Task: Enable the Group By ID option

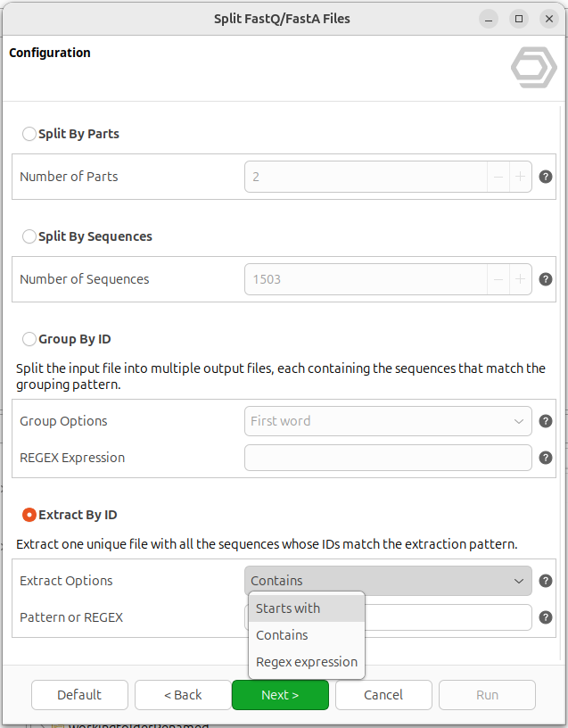Action: point(29,339)
